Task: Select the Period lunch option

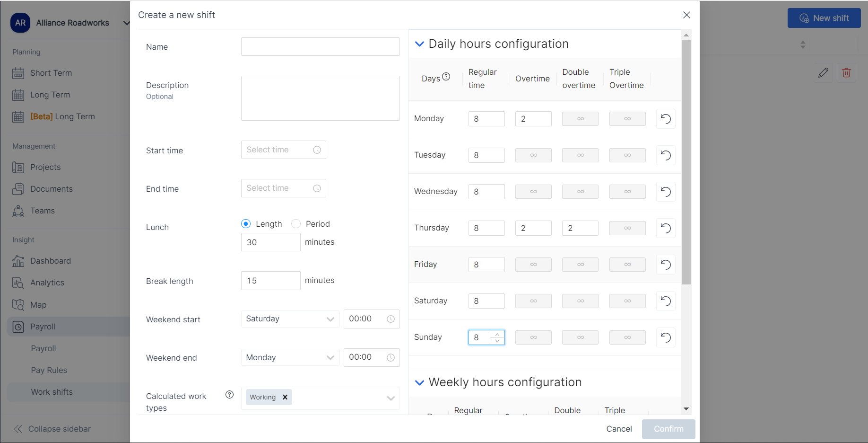Action: click(x=296, y=223)
